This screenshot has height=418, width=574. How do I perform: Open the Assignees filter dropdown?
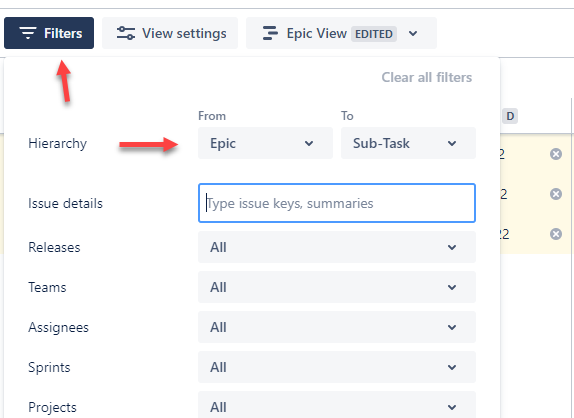pos(337,327)
